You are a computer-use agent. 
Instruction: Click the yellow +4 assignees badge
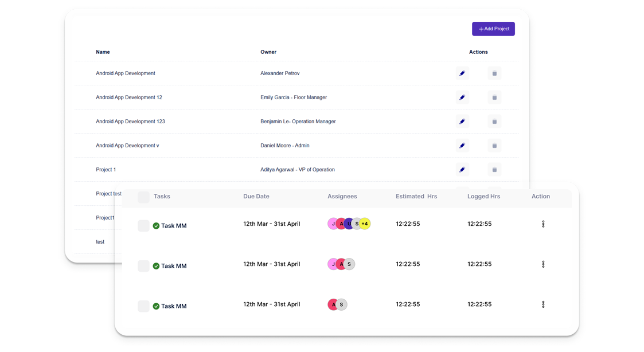[365, 224]
